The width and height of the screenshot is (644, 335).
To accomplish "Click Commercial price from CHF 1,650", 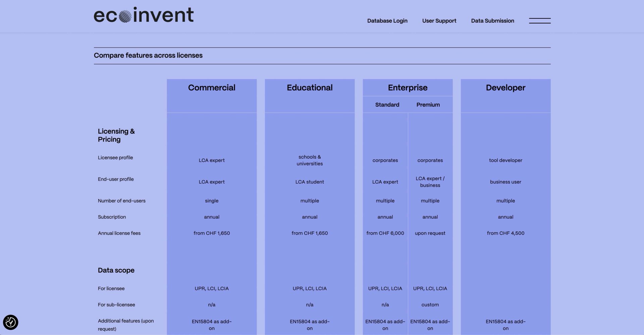I will pyautogui.click(x=212, y=233).
